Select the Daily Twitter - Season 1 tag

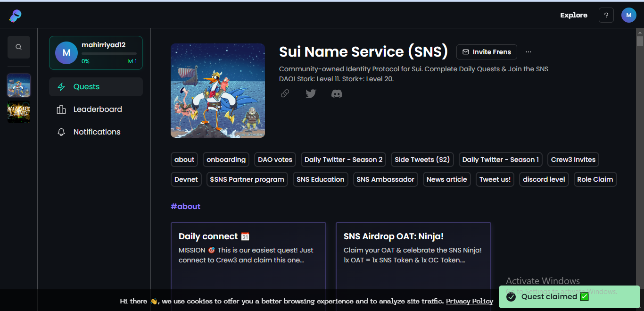tap(501, 160)
